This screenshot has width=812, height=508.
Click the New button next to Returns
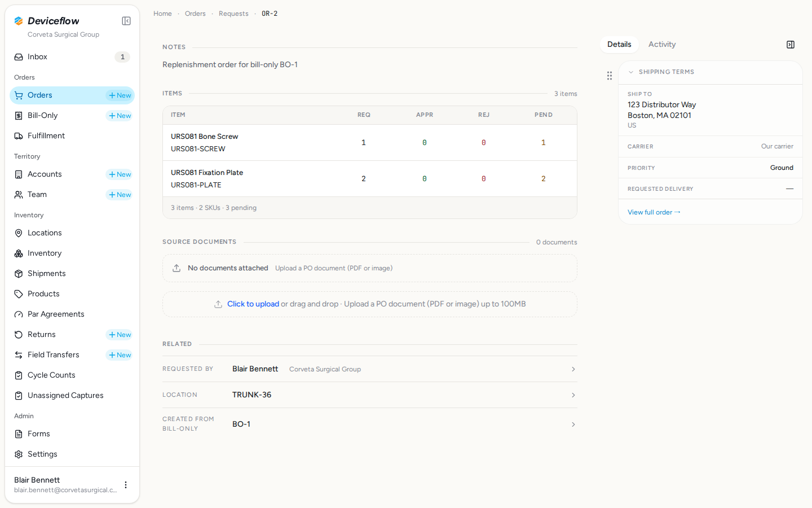[120, 335]
